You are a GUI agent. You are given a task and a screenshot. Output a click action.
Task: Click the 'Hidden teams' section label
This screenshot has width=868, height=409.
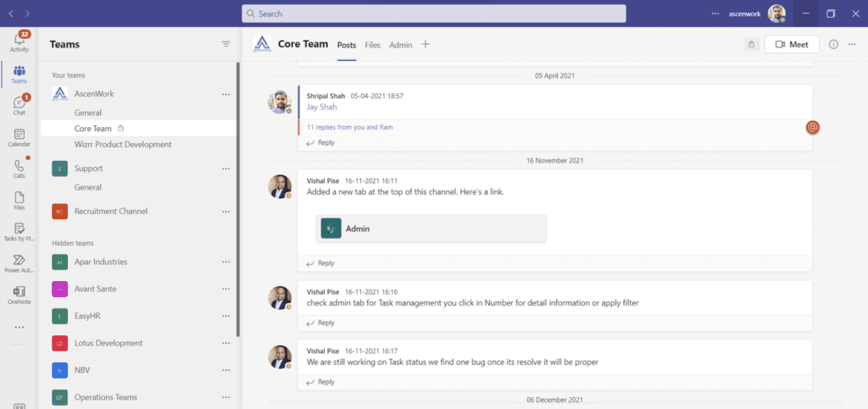(x=73, y=243)
